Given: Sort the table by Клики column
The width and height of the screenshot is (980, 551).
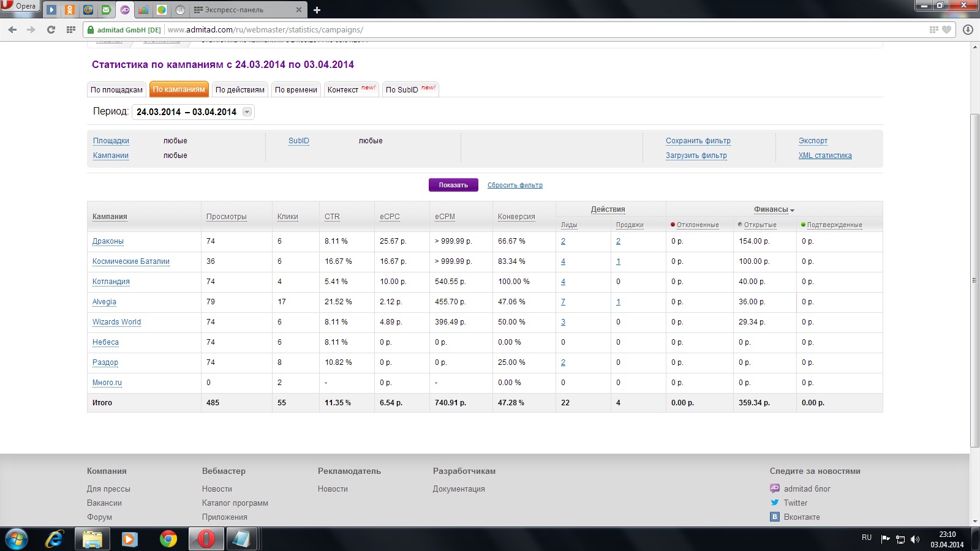Looking at the screenshot, I should (x=288, y=217).
